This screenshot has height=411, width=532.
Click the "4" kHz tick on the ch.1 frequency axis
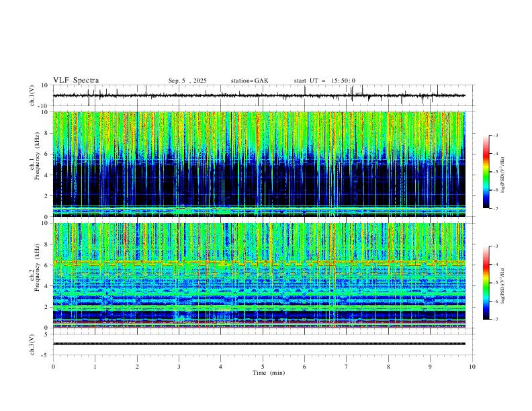click(46, 175)
